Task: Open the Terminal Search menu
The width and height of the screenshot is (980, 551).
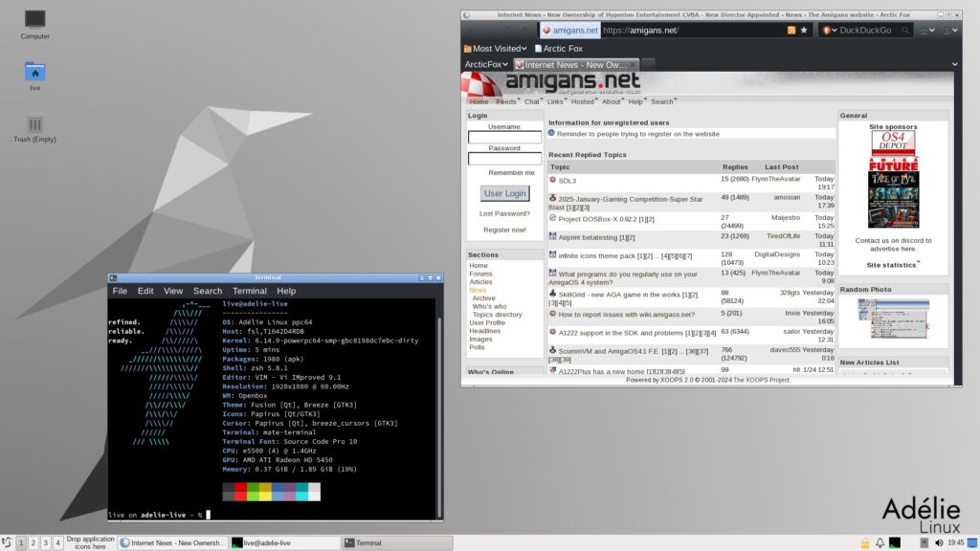Action: point(208,291)
